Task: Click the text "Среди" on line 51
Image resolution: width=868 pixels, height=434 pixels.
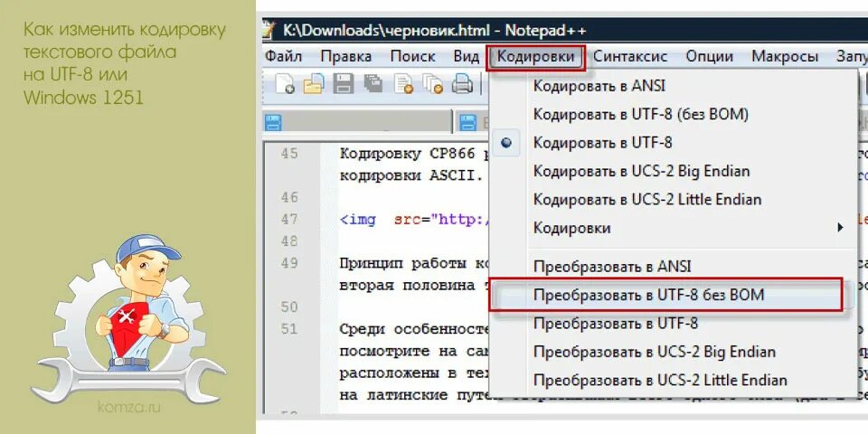Action: [362, 329]
